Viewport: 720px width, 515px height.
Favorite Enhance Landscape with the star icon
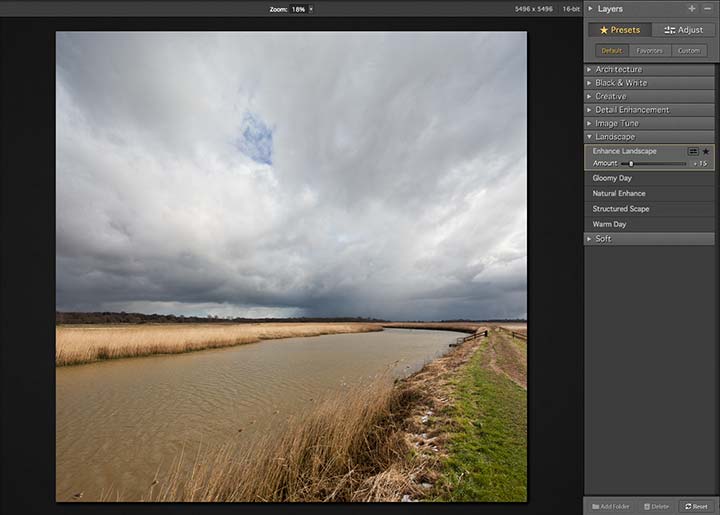click(706, 151)
